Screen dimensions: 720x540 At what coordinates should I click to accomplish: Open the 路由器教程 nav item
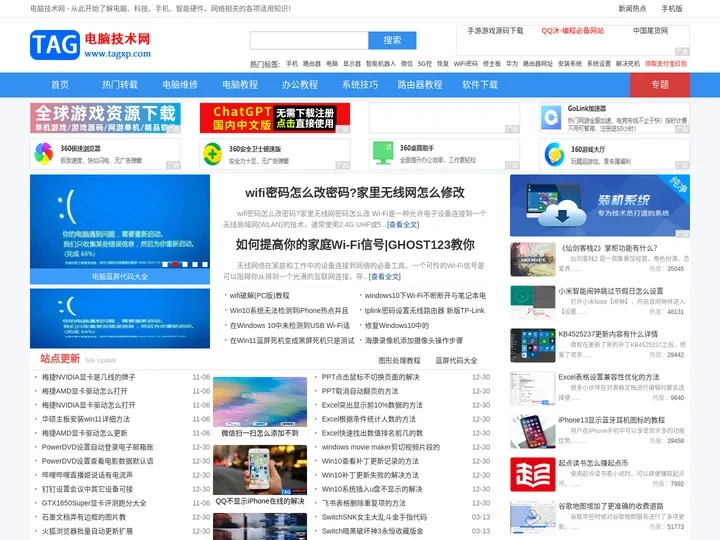coord(420,84)
